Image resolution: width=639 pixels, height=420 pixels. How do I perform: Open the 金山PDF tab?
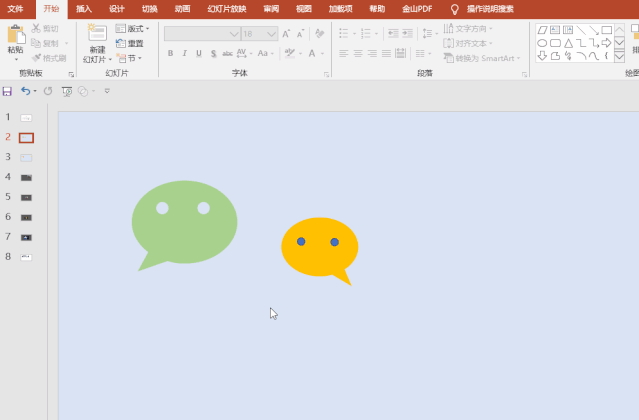(x=417, y=9)
